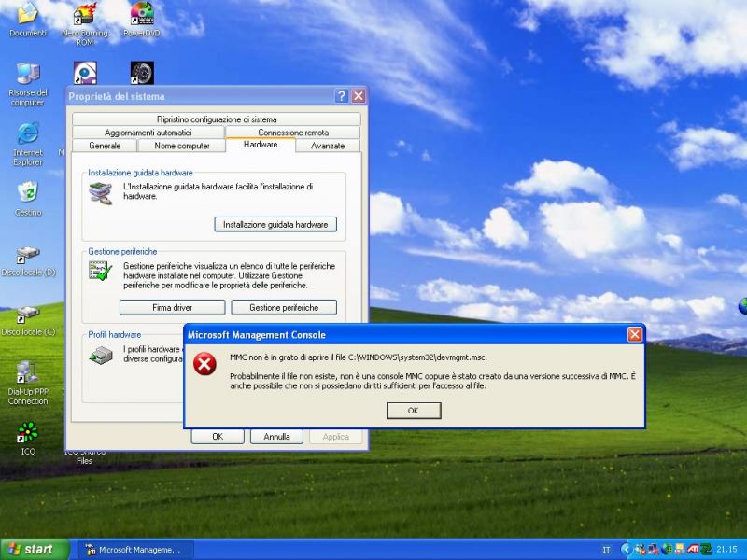The image size is (747, 560).
Task: Click the Installazione guidata hardware button
Action: 275,224
